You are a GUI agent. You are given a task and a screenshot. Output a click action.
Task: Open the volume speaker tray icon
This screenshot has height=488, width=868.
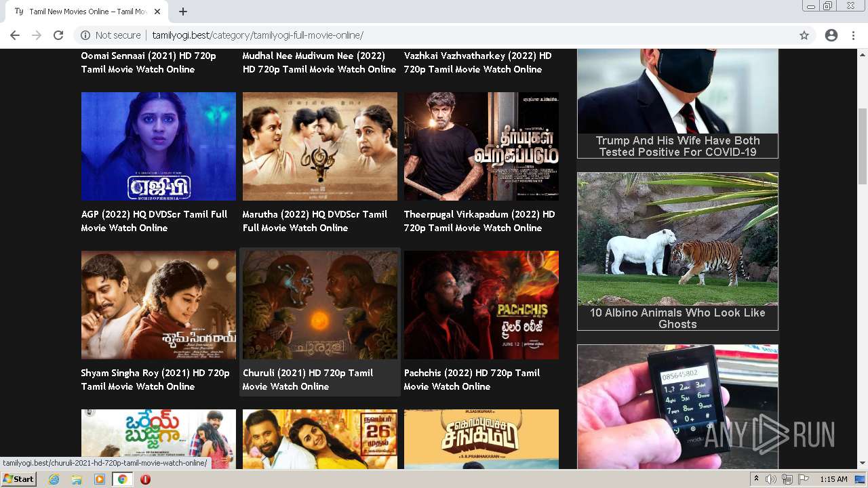click(x=771, y=479)
